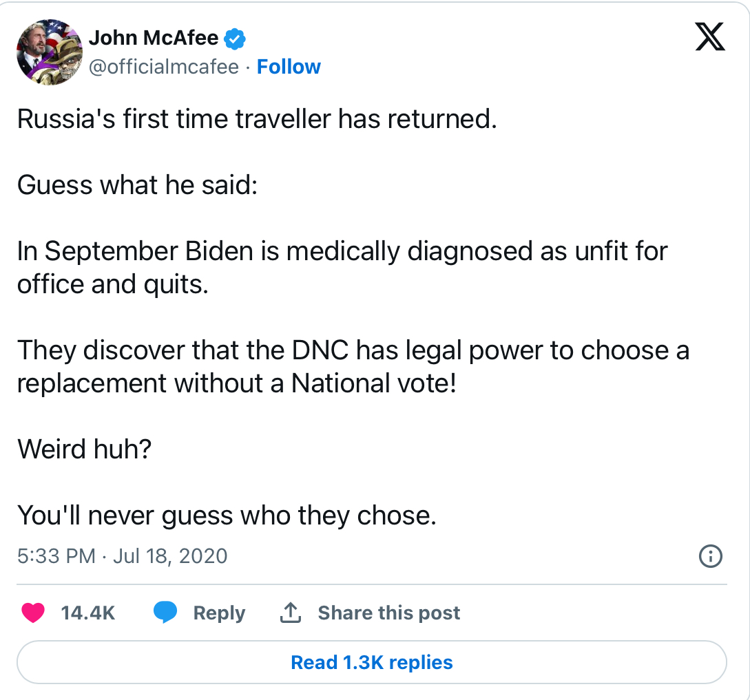Click the 14.4K likes count
The image size is (750, 700).
tap(87, 613)
